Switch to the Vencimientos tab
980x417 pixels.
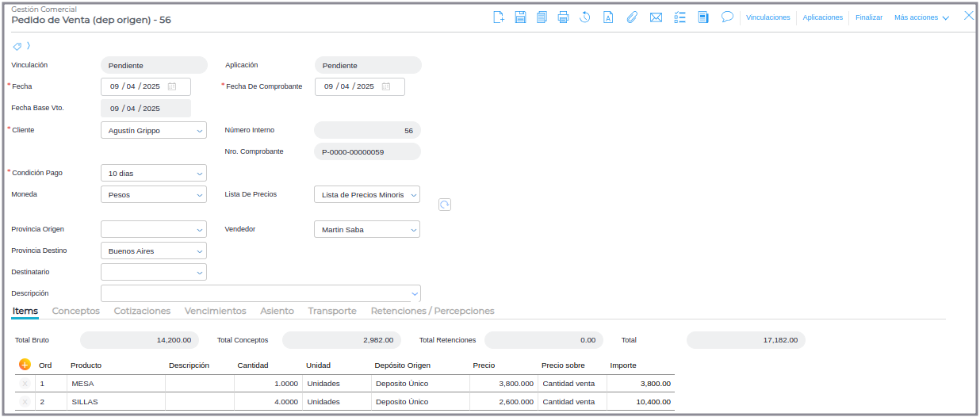(215, 311)
